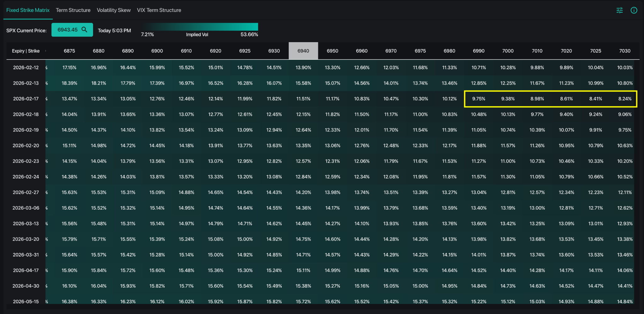Select expiry row 2026-05-15
644x314 pixels.
point(26,301)
